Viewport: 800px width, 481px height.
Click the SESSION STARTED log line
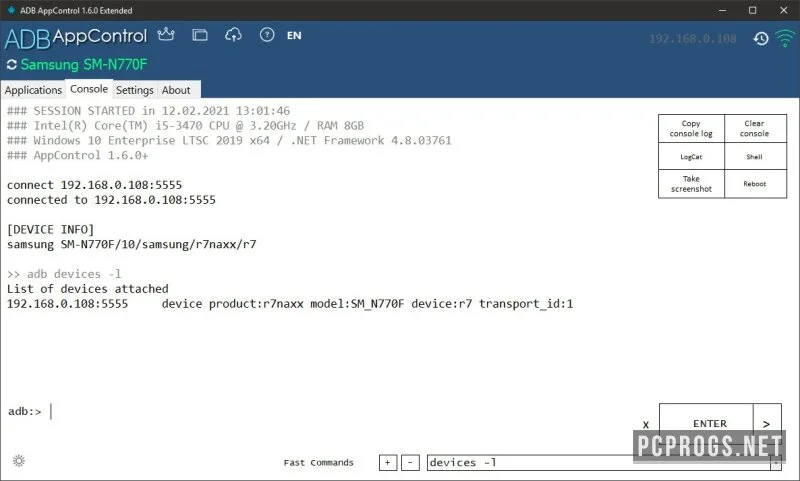(x=148, y=111)
